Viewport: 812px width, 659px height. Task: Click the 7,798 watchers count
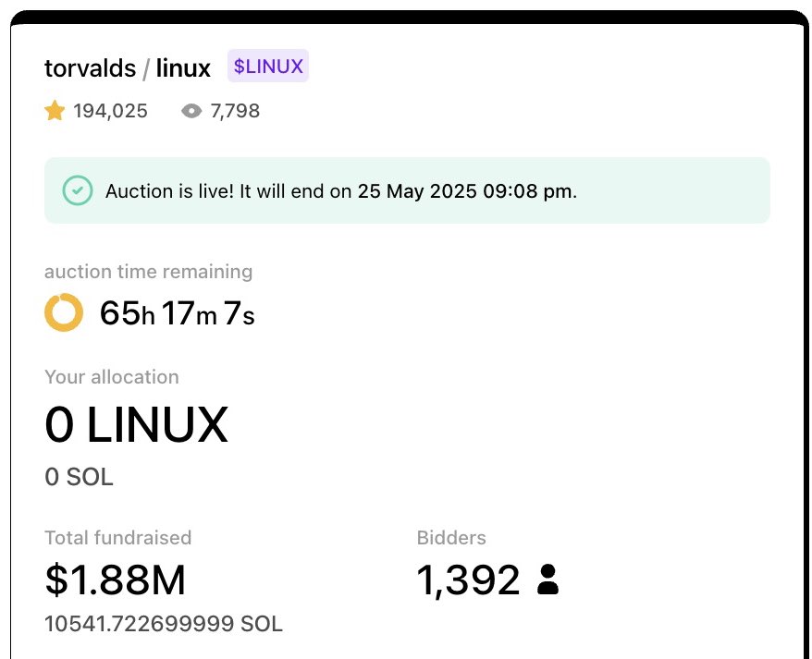point(235,111)
